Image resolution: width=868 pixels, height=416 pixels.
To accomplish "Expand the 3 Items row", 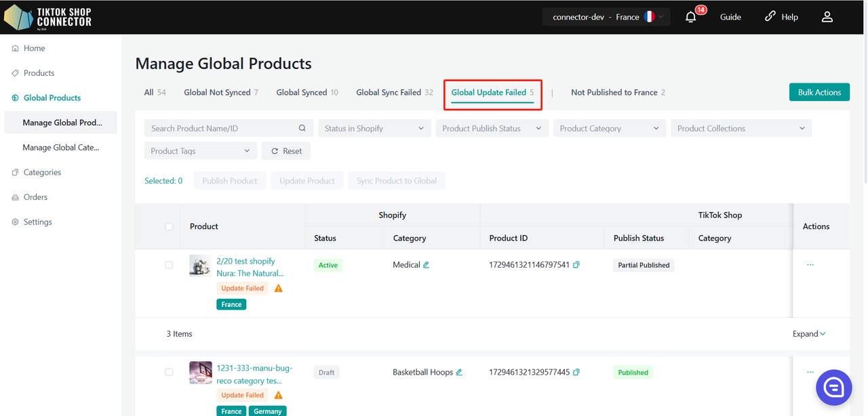I will (x=809, y=334).
